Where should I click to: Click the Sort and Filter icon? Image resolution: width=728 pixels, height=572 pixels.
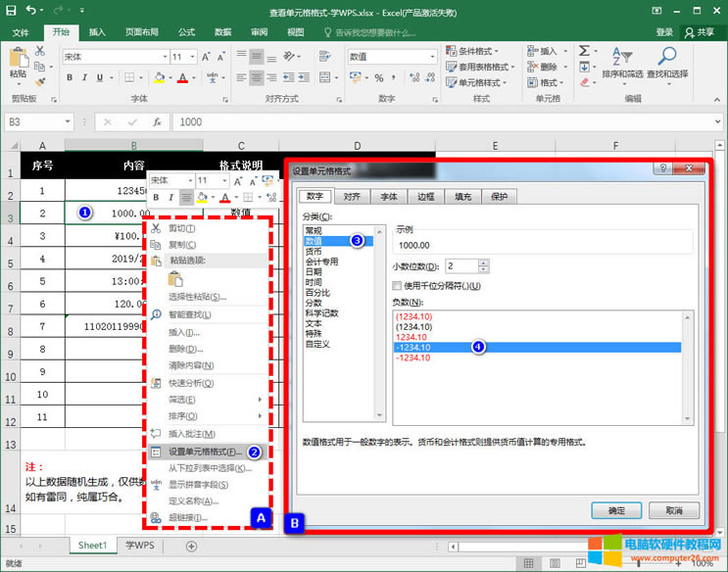622,58
